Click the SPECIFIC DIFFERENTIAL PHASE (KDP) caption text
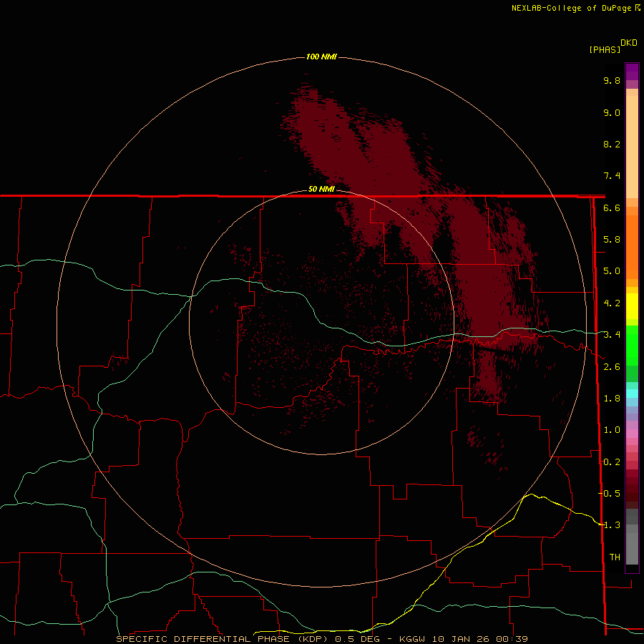This screenshot has height=644, width=644. click(x=222, y=639)
